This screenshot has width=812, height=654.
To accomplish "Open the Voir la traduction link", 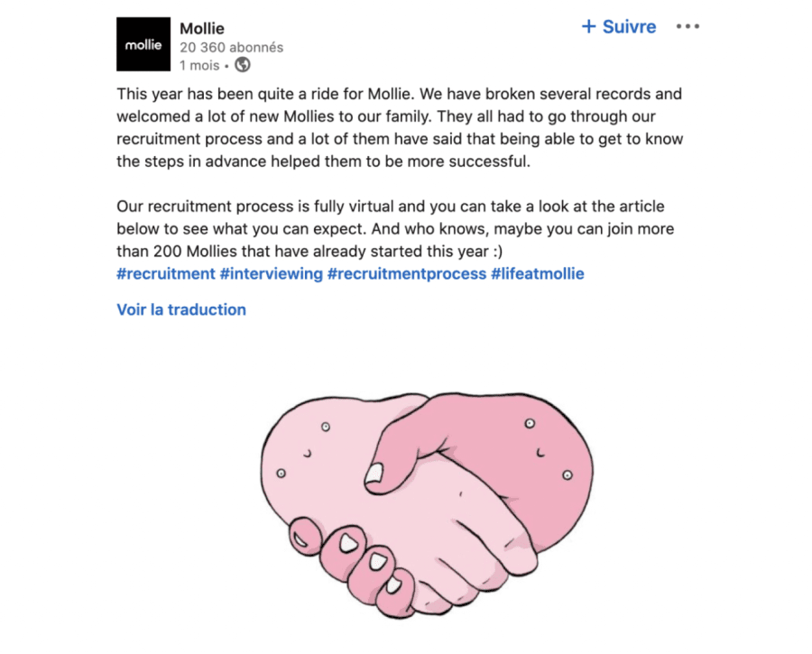I will tap(180, 309).
